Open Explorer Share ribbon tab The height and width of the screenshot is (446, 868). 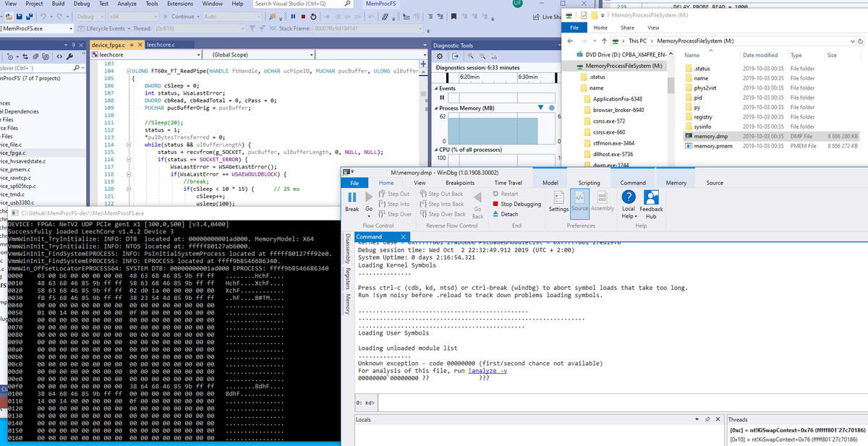628,27
